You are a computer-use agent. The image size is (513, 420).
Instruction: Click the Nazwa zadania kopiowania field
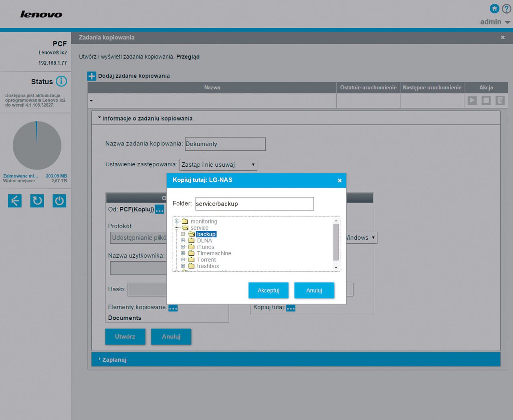[x=225, y=144]
